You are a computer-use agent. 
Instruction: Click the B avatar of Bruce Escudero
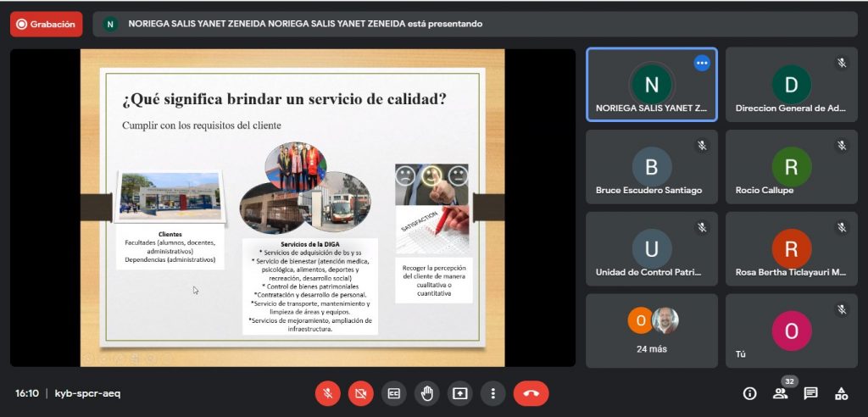point(652,167)
